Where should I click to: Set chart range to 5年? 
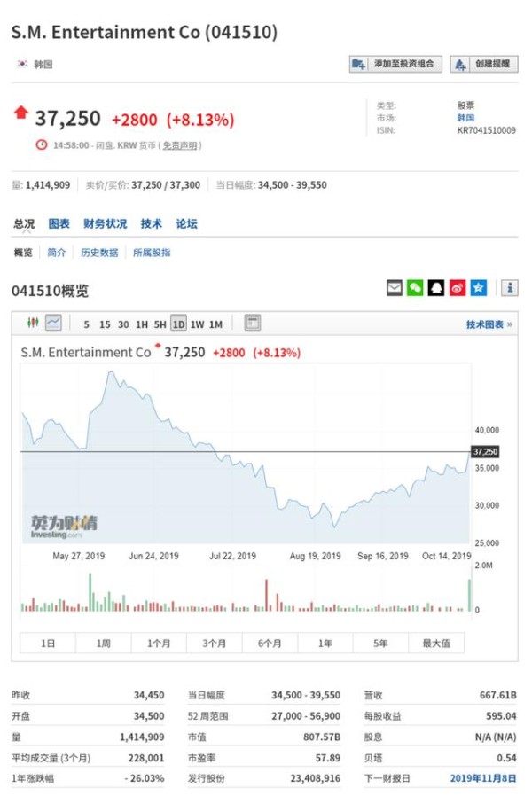point(380,644)
